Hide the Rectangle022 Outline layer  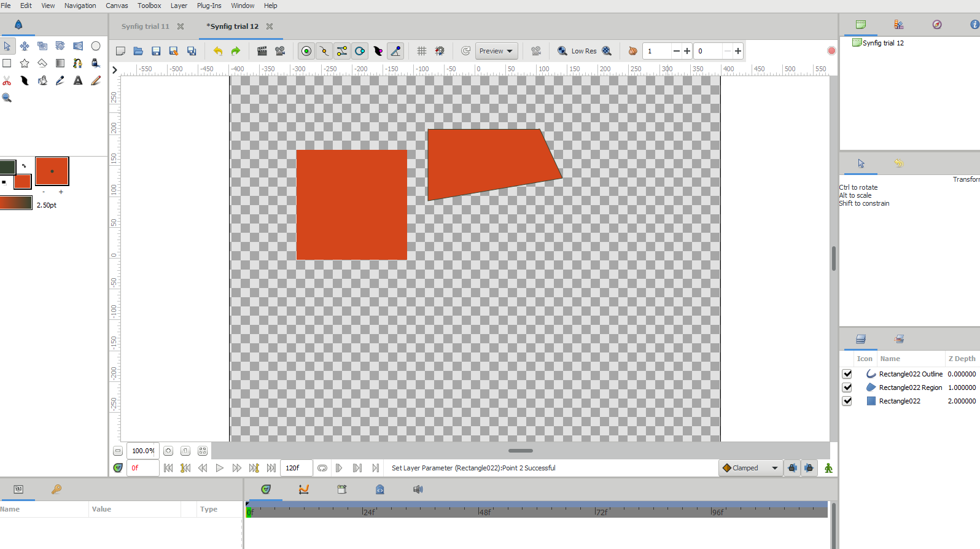(847, 374)
